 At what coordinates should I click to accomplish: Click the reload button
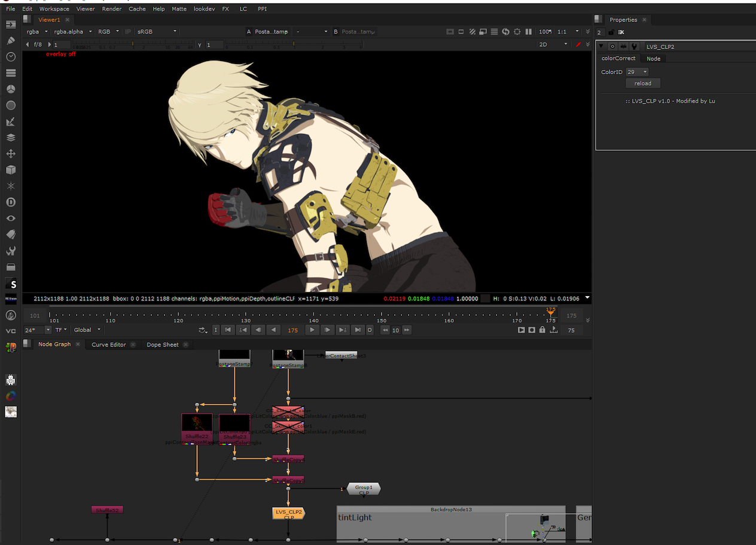(x=643, y=83)
